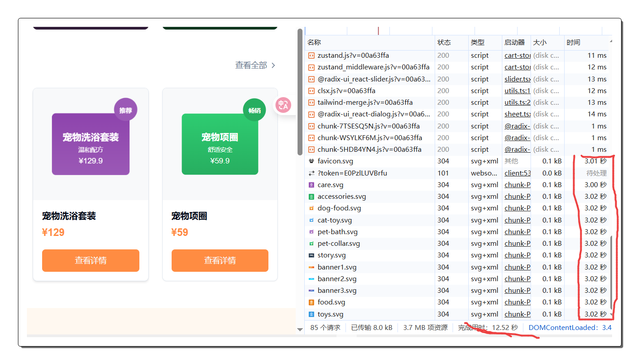This screenshot has width=639, height=364.
Task: Click the 推荐 badge on product card
Action: (x=125, y=110)
